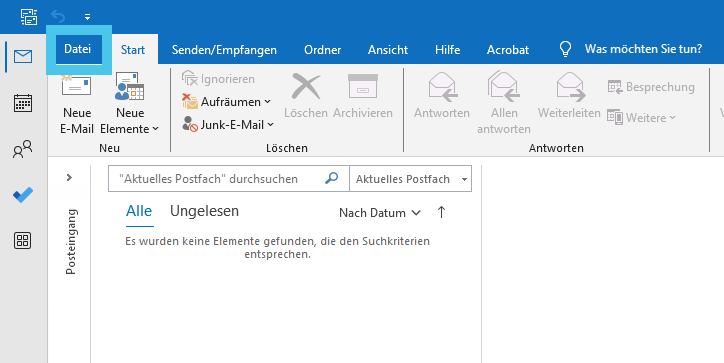Switch to the Calendar view icon

pyautogui.click(x=23, y=103)
